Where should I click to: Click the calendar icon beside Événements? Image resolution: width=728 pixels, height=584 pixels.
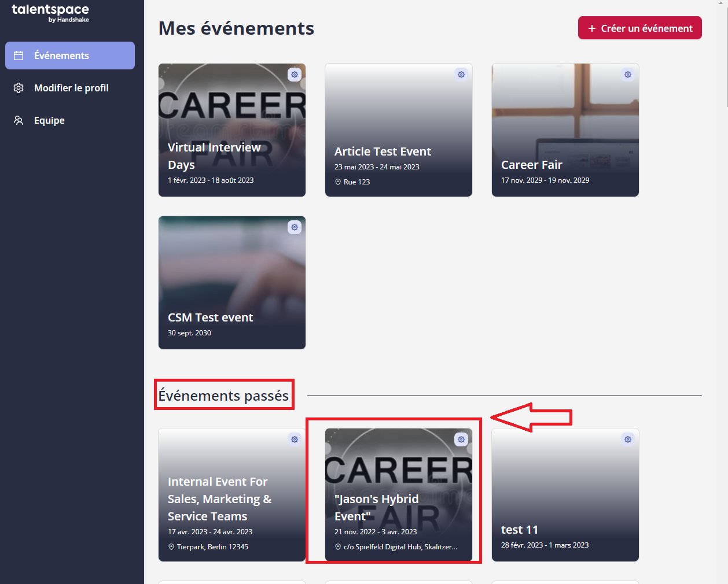(19, 56)
